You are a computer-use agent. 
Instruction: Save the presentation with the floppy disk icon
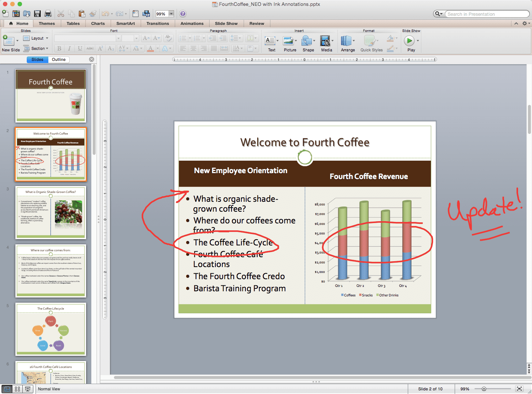(37, 14)
